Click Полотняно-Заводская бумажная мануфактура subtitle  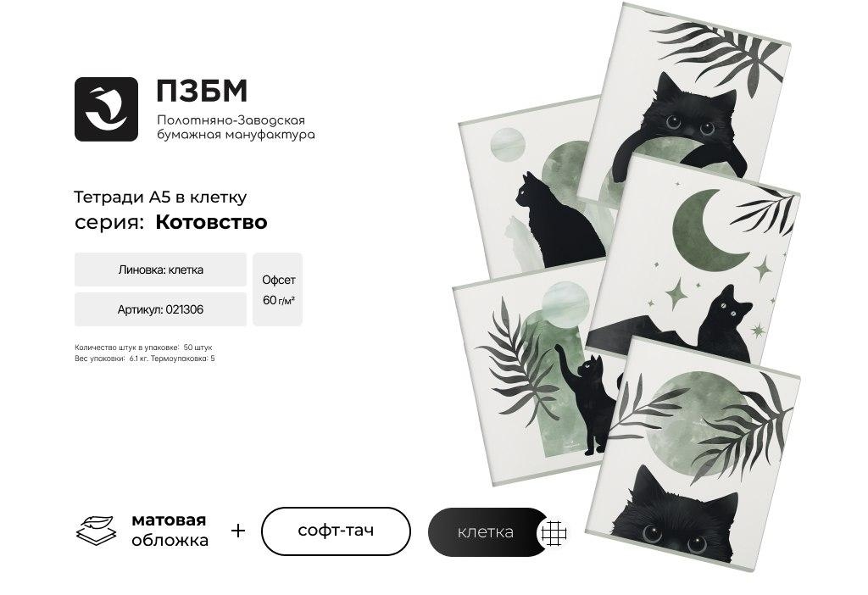point(236,127)
